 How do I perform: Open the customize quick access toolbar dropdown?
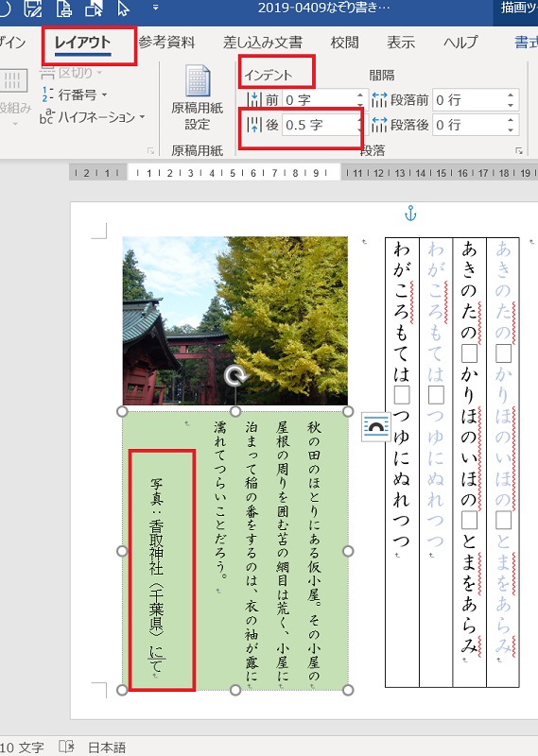pos(155,9)
